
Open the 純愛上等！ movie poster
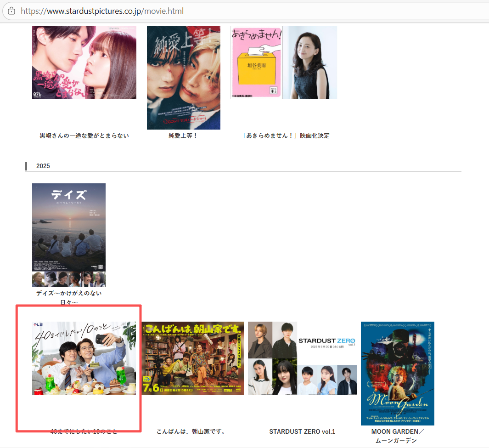pyautogui.click(x=184, y=78)
